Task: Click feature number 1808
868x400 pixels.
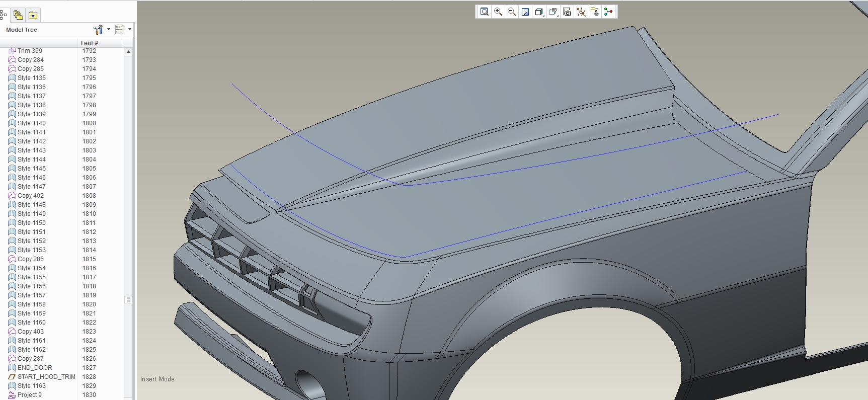Action: point(89,196)
